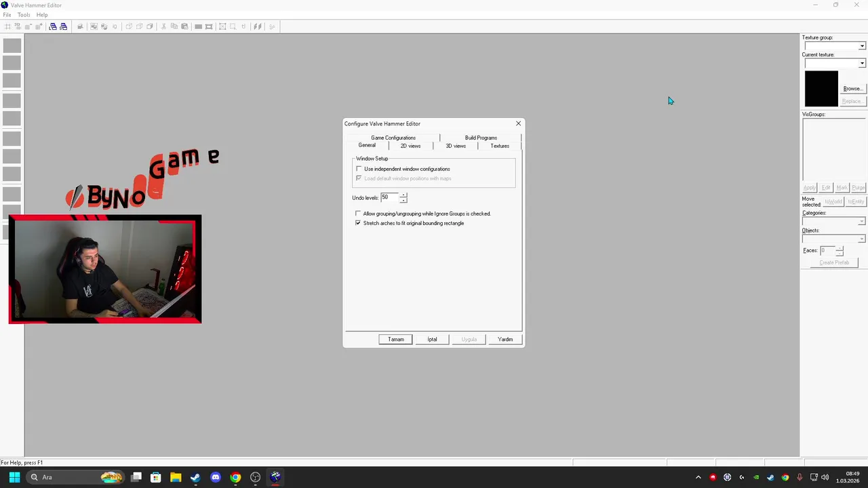
Task: Select the General tab
Action: click(367, 145)
